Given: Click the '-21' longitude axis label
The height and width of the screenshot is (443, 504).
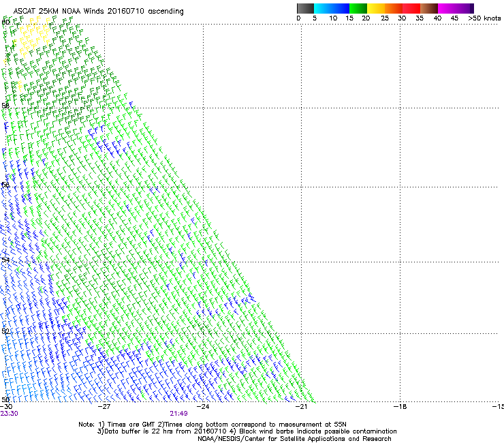Looking at the screenshot, I should pos(301,407).
